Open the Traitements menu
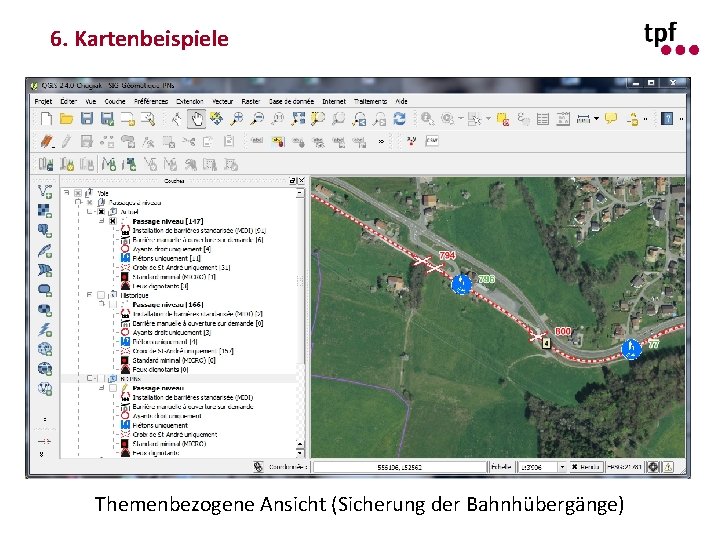This screenshot has height=540, width=720. [370, 101]
